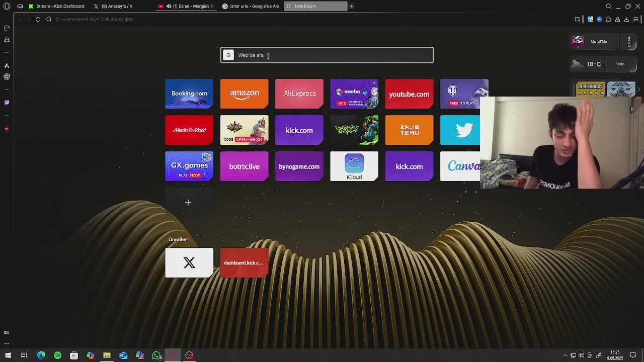Click the Web'de ara search box
This screenshot has height=362, width=644.
point(327,55)
